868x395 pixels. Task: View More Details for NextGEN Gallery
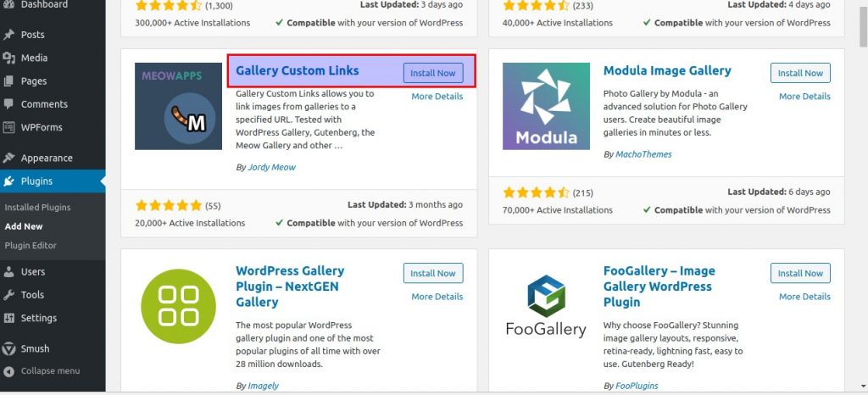[x=437, y=297]
